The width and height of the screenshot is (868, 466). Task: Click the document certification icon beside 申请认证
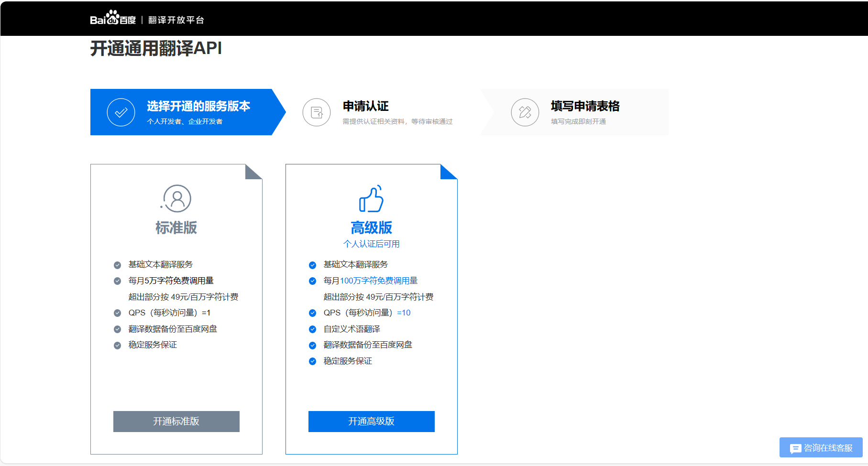click(x=317, y=112)
